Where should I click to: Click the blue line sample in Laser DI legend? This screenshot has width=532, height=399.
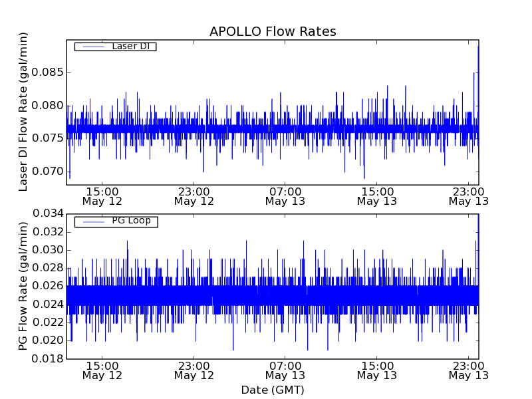[x=92, y=47]
